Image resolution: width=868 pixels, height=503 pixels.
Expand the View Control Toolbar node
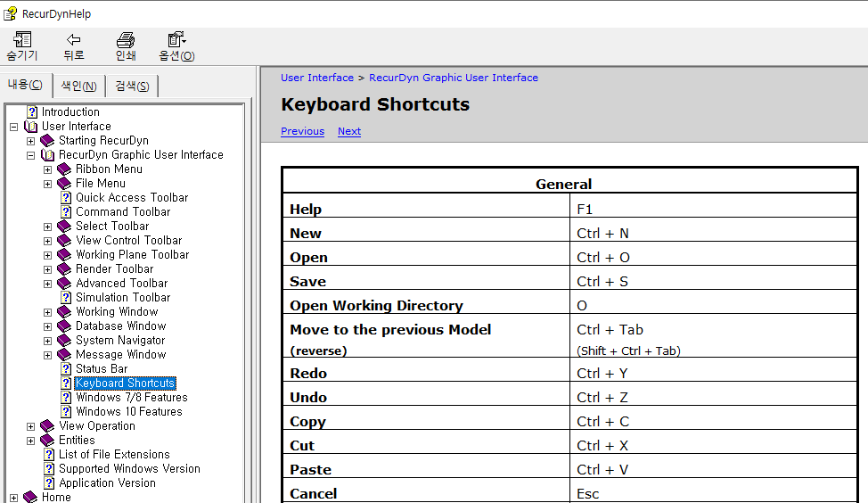coord(48,241)
